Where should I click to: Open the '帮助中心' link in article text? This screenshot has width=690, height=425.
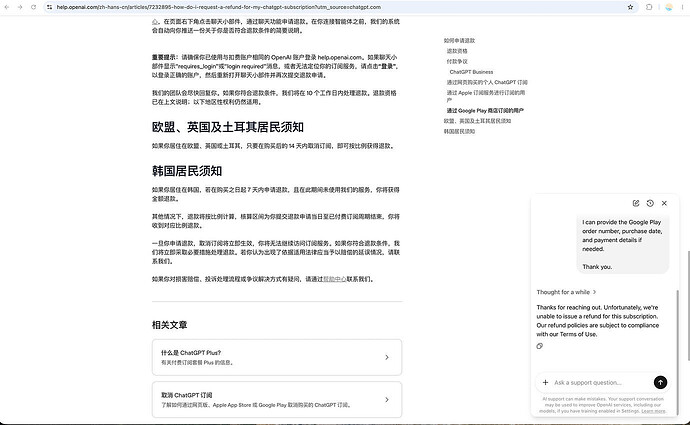coord(334,279)
